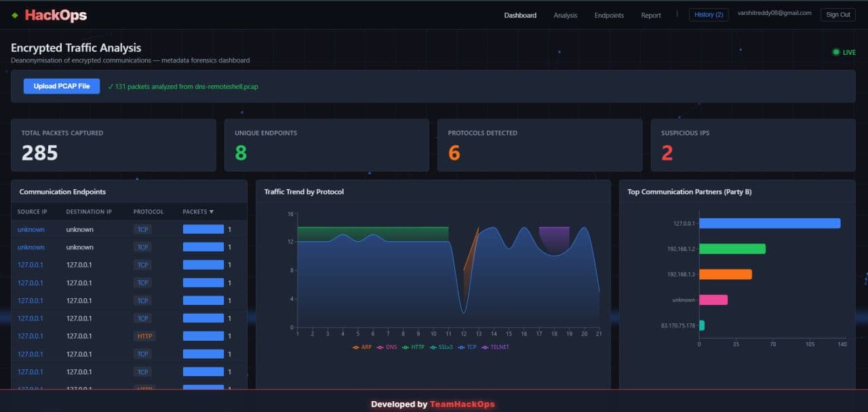Click the Protocol column header
Image resolution: width=868 pixels, height=412 pixels.
(x=149, y=212)
